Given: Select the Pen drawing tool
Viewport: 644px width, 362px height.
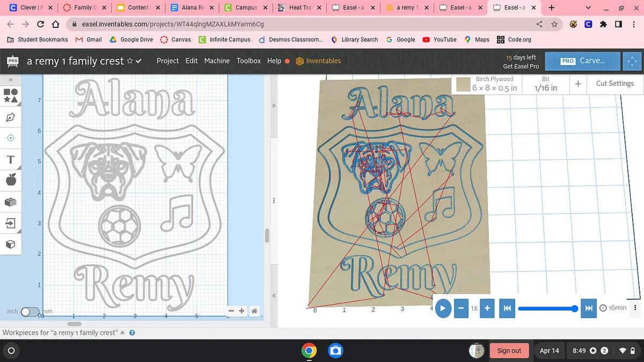Looking at the screenshot, I should coord(11,116).
